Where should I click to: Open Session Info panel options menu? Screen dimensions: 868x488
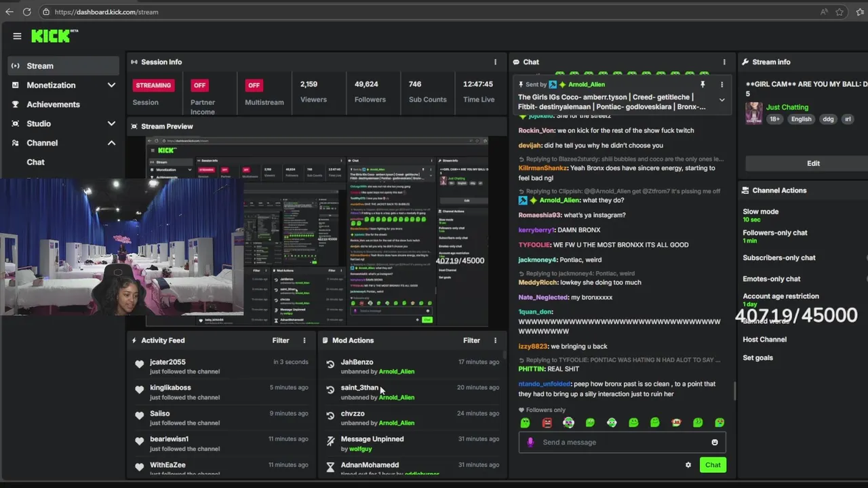pyautogui.click(x=495, y=62)
